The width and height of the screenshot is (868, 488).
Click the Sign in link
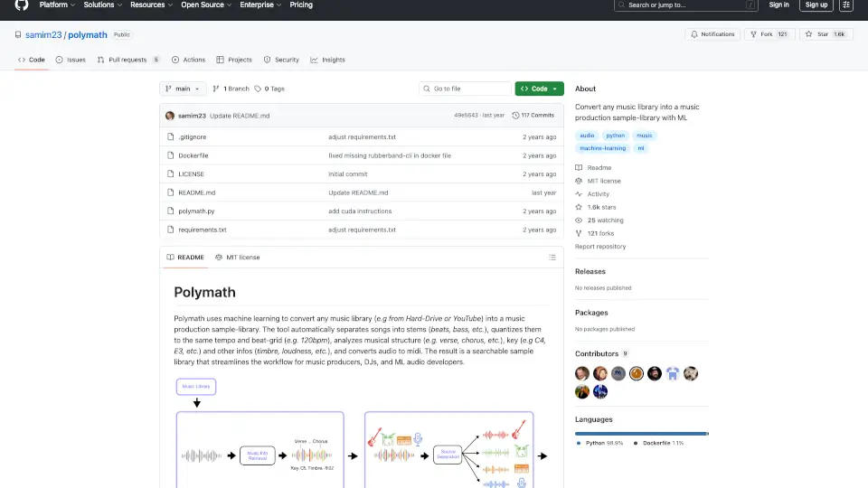click(x=778, y=5)
